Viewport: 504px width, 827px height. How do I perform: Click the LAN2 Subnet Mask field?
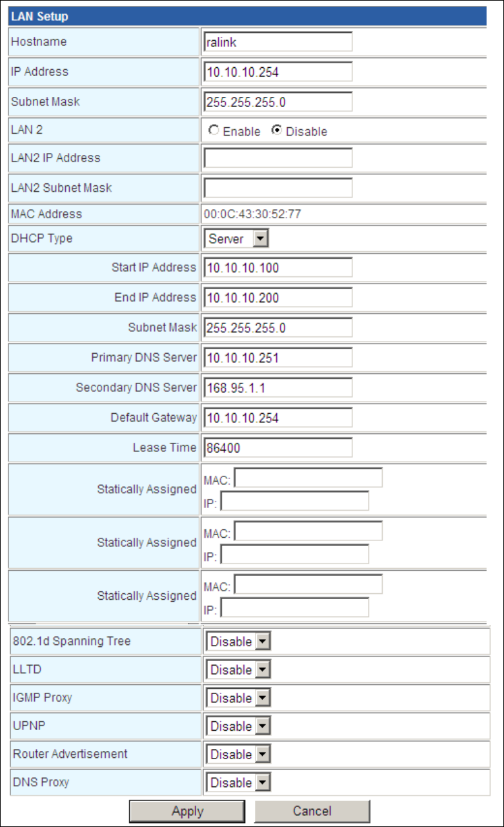(x=278, y=188)
